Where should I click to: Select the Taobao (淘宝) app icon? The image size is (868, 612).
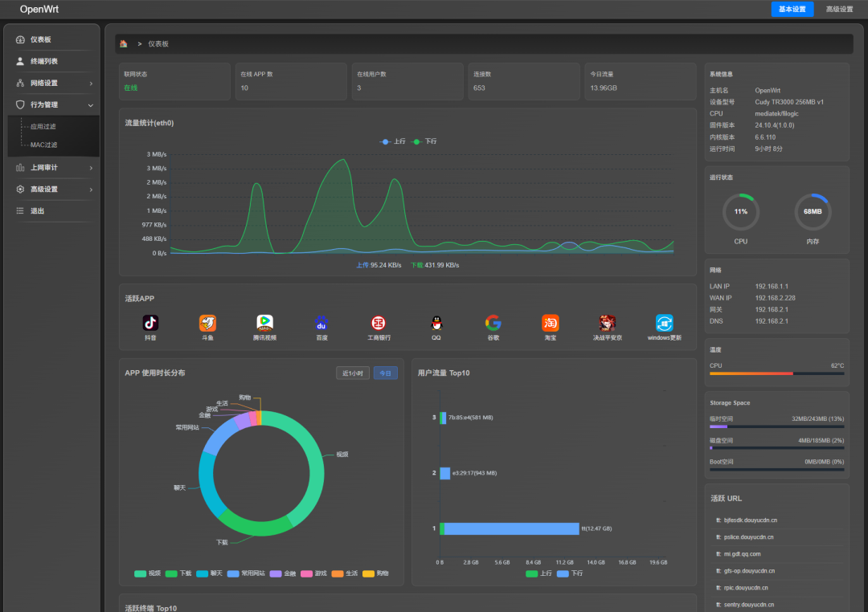click(550, 323)
